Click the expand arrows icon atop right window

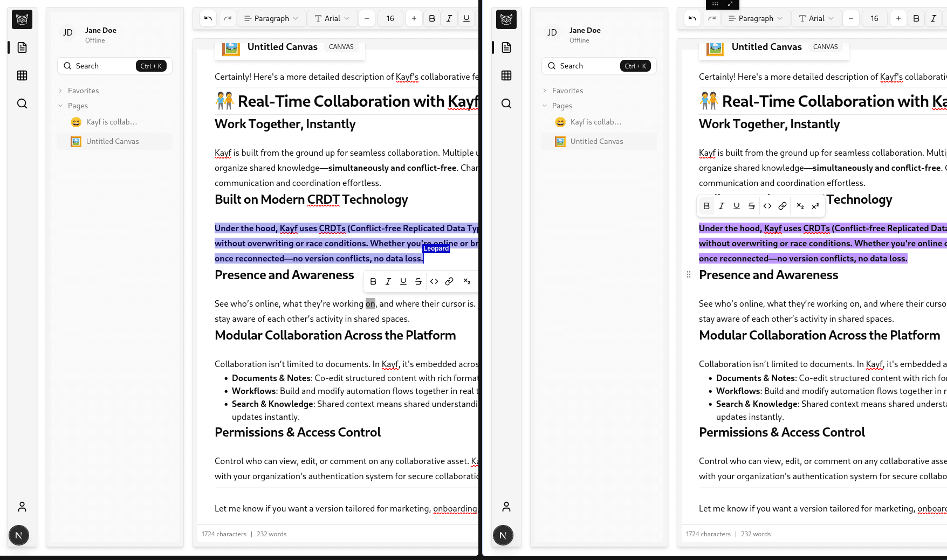[x=730, y=4]
